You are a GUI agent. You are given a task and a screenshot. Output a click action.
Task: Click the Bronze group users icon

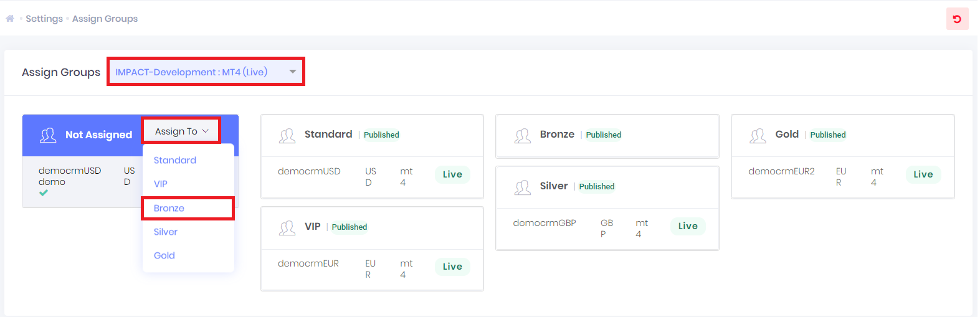pyautogui.click(x=523, y=135)
